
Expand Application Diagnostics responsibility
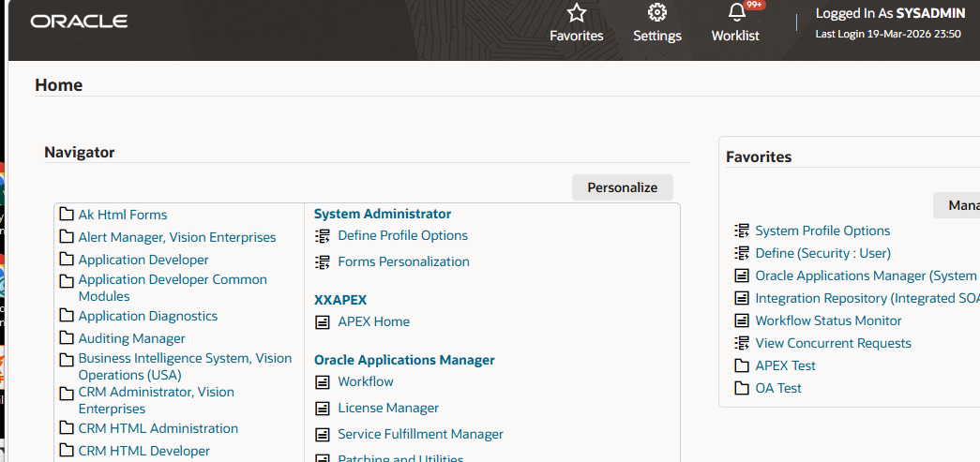tap(147, 316)
